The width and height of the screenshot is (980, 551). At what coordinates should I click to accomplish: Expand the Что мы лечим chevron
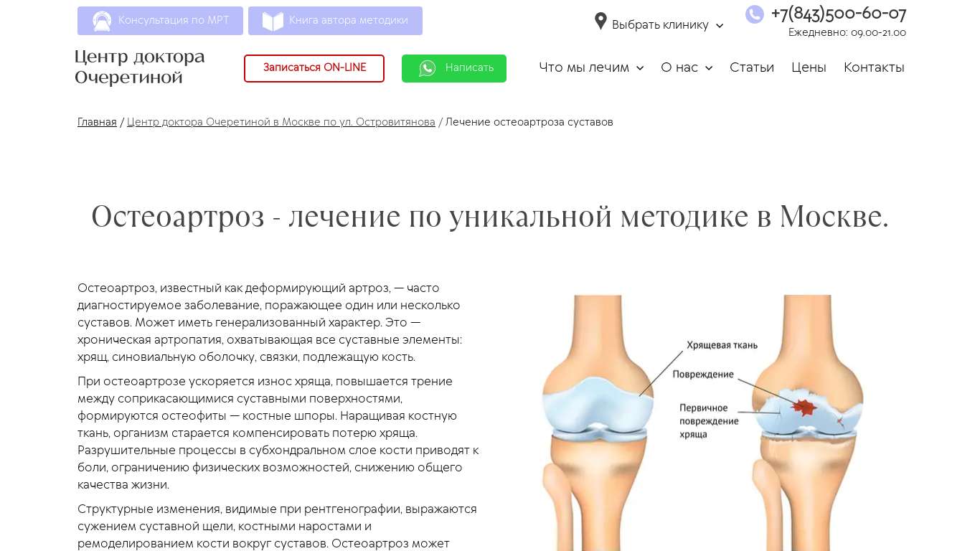[640, 68]
